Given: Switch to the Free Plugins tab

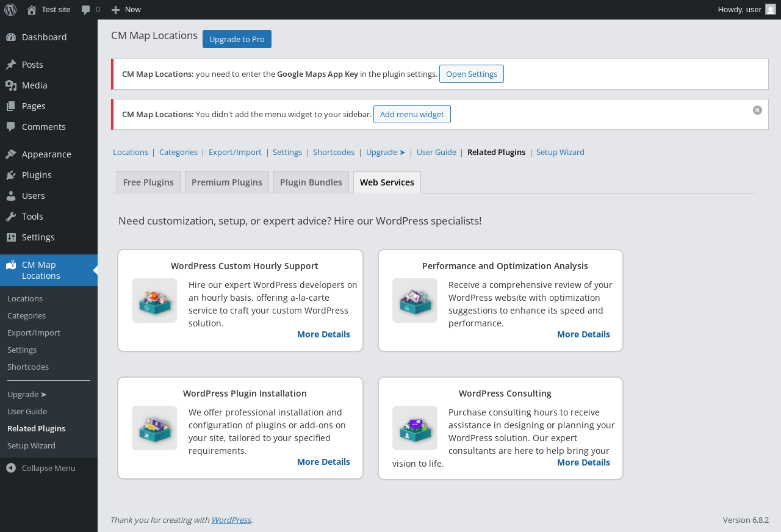Looking at the screenshot, I should pyautogui.click(x=148, y=182).
